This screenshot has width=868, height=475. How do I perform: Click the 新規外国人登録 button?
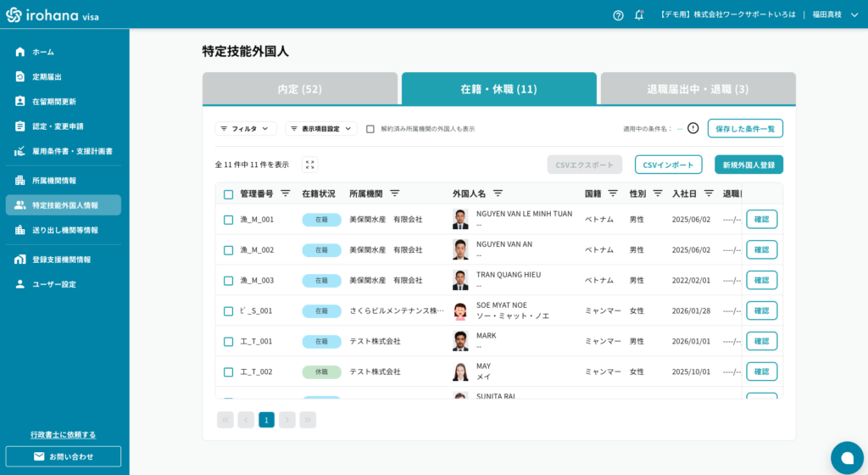point(748,165)
